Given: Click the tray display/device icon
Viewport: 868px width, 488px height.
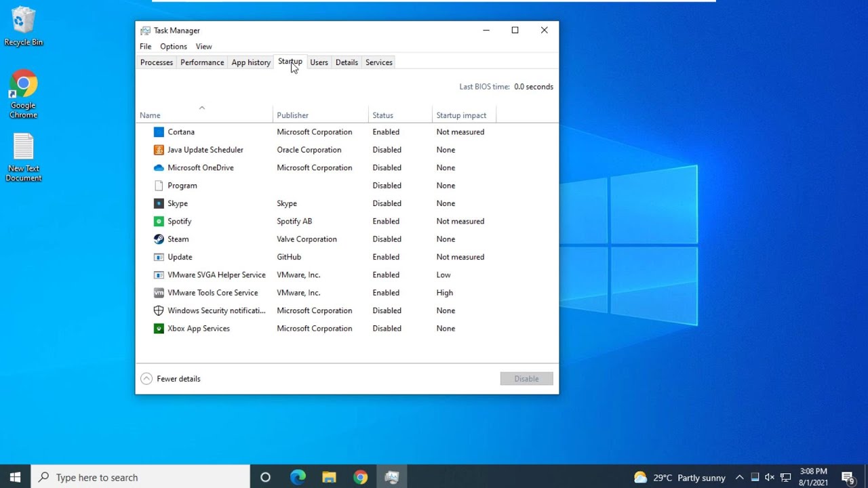Looking at the screenshot, I should [x=755, y=477].
